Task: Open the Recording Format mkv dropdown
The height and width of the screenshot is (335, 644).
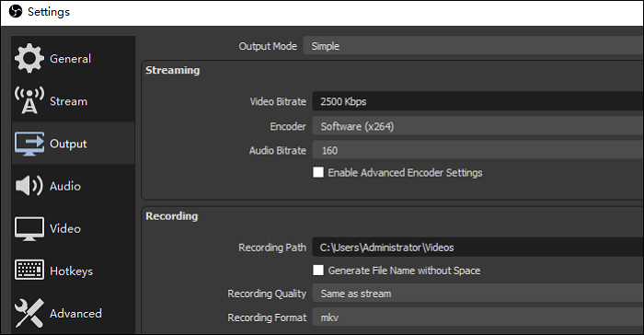Action: tap(478, 318)
